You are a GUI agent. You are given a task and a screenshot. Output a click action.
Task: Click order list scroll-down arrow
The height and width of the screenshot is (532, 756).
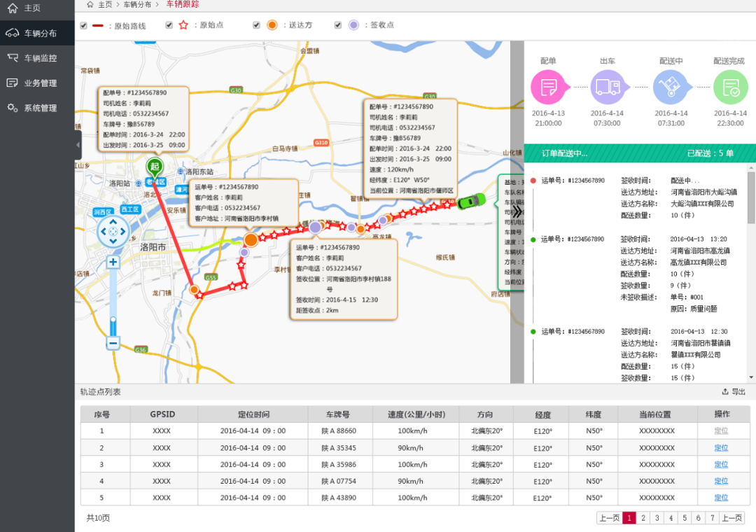tap(751, 378)
